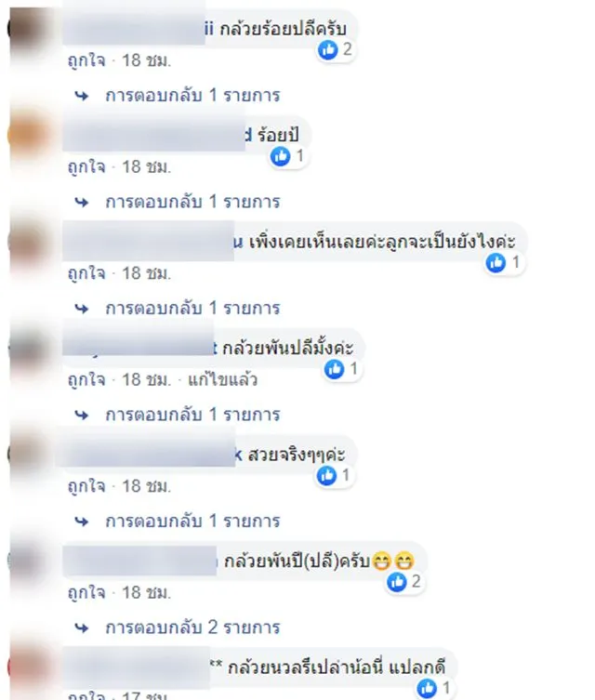
Task: Click like reaction on สวยจริงๆๆค่ะ comment
Action: click(326, 475)
